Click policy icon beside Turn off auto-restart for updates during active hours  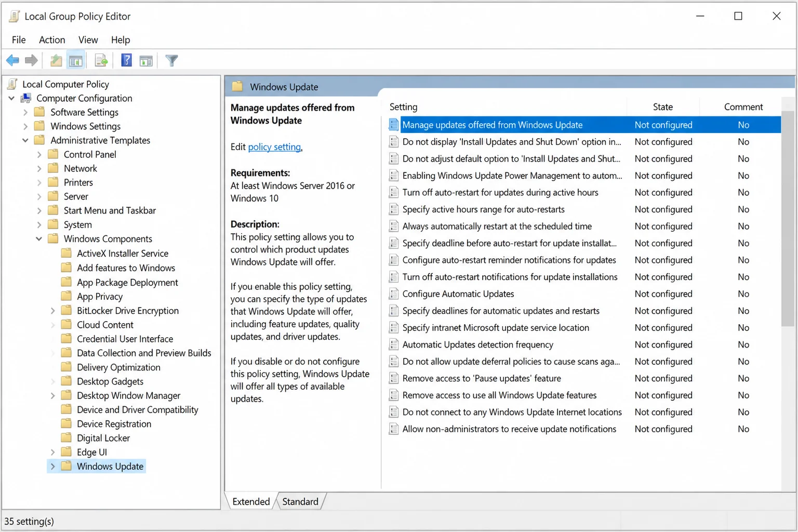click(394, 192)
